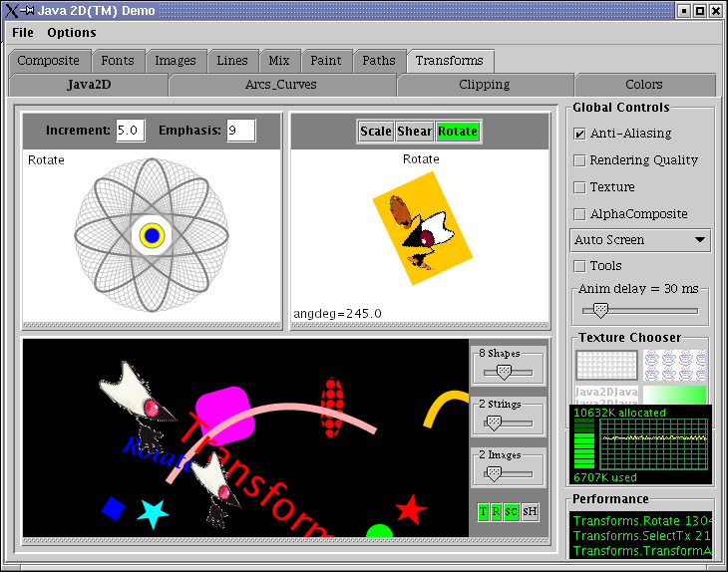Toggle the gray SH shear button
This screenshot has height=572, width=728.
530,511
